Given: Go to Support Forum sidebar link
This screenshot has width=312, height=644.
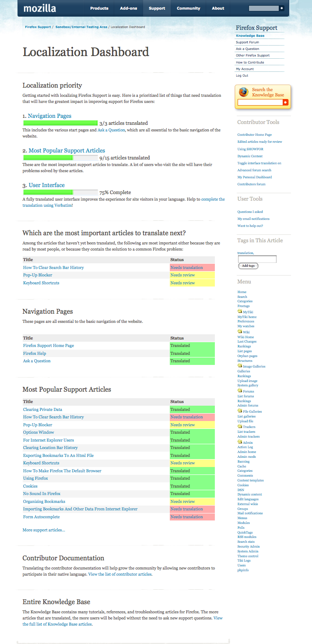Looking at the screenshot, I should coord(247,42).
